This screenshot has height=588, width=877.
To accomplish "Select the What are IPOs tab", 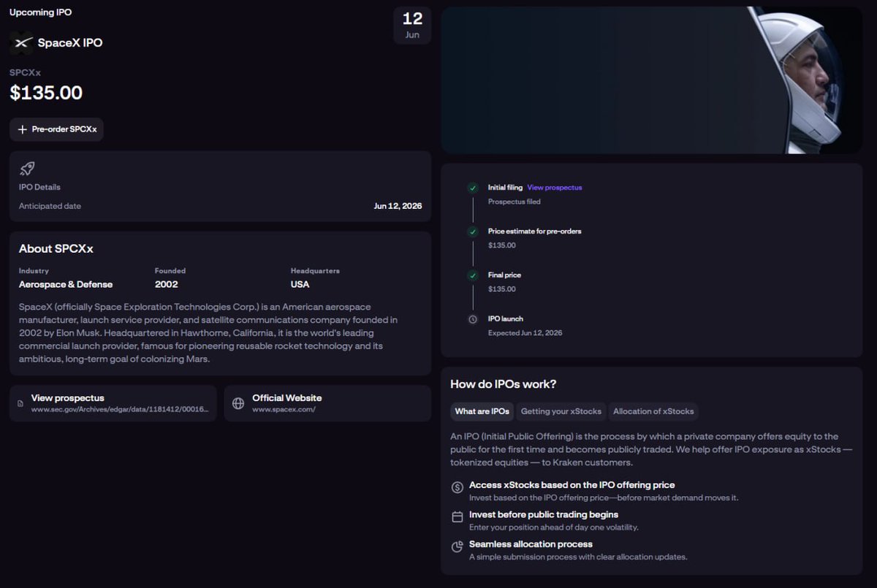I will pos(482,411).
